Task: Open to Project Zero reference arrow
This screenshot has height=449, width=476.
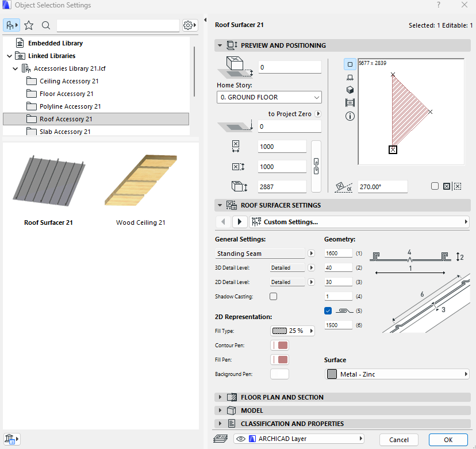Action: [318, 113]
